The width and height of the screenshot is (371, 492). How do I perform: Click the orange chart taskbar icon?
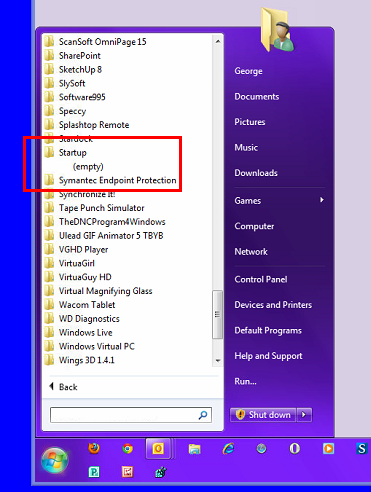pos(127,472)
